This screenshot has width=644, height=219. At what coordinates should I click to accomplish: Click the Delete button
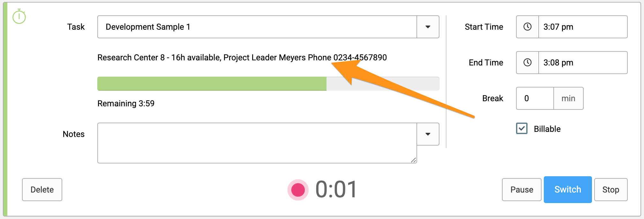(x=42, y=190)
